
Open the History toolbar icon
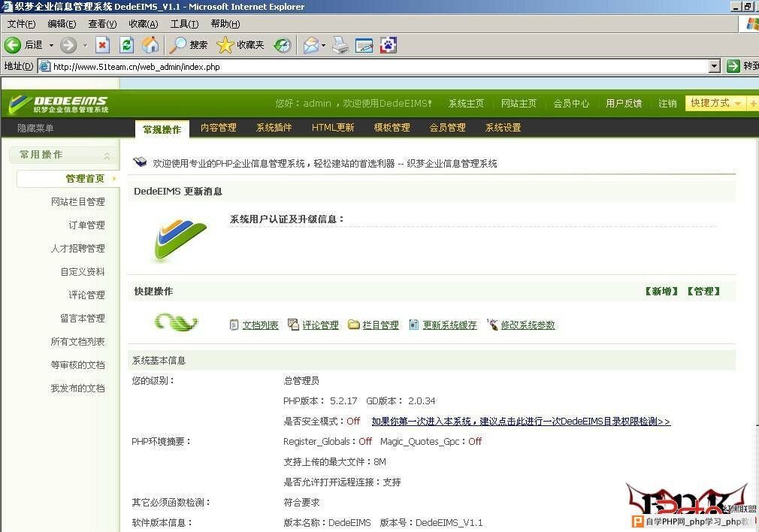pos(283,45)
